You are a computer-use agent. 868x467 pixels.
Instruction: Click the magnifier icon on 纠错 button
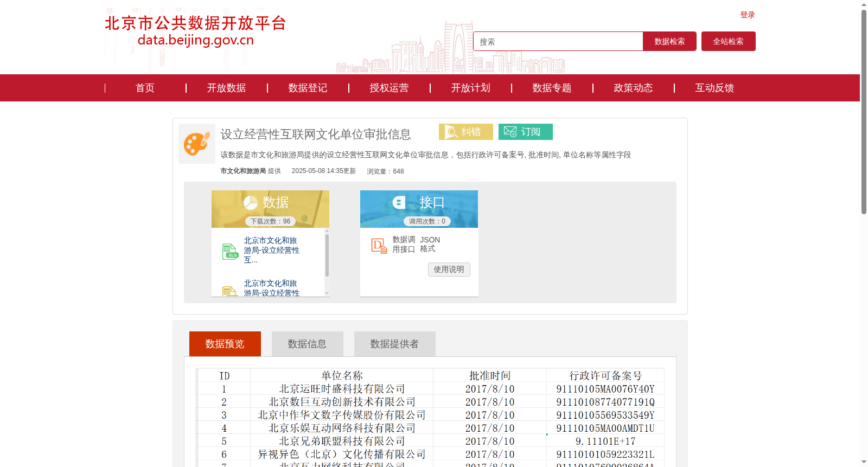click(x=451, y=132)
